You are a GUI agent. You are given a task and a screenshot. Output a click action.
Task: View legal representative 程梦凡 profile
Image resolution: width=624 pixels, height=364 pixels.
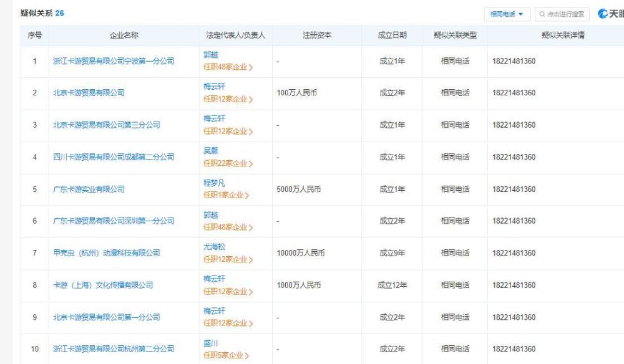214,183
